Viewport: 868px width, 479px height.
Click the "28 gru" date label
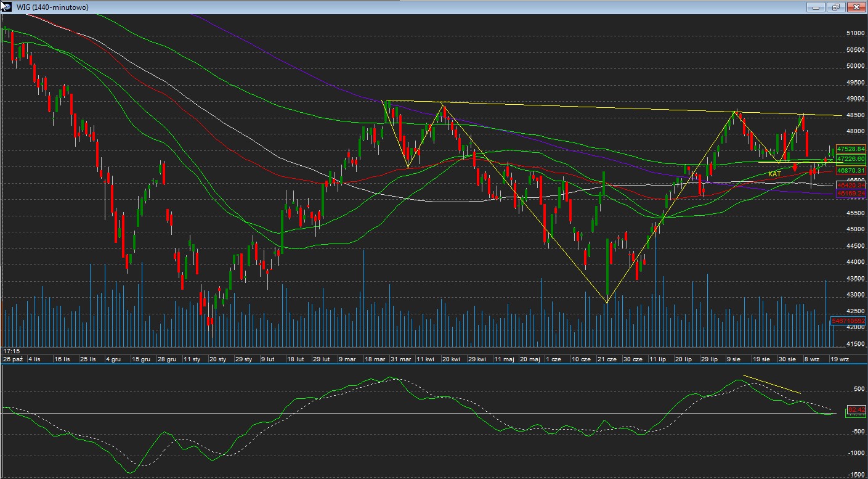pyautogui.click(x=167, y=358)
